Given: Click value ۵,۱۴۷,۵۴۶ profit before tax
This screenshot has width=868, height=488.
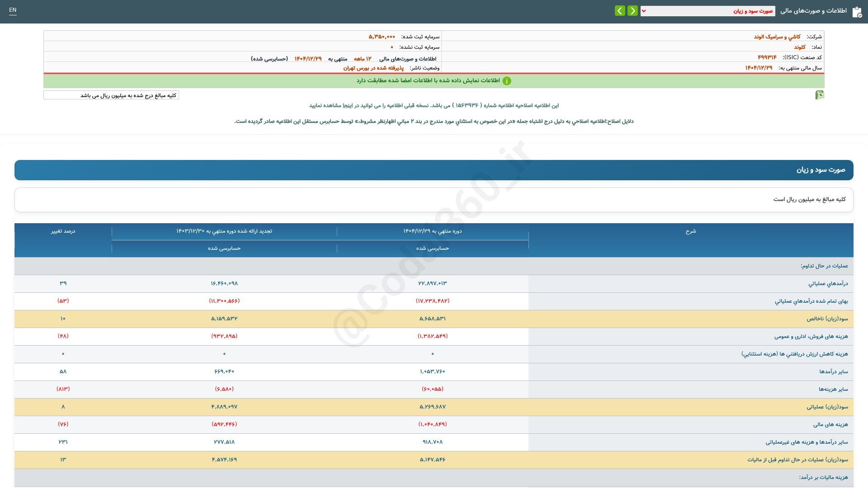Looking at the screenshot, I should [433, 460].
